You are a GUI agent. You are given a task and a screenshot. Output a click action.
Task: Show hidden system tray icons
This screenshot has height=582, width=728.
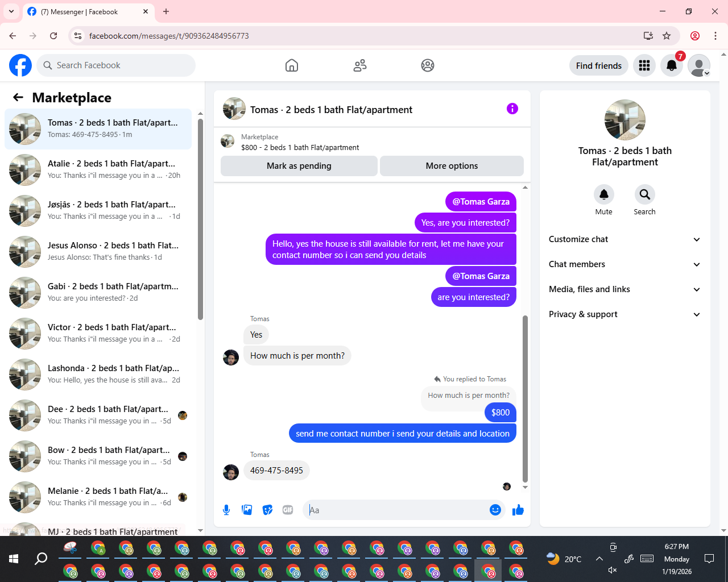tap(599, 559)
